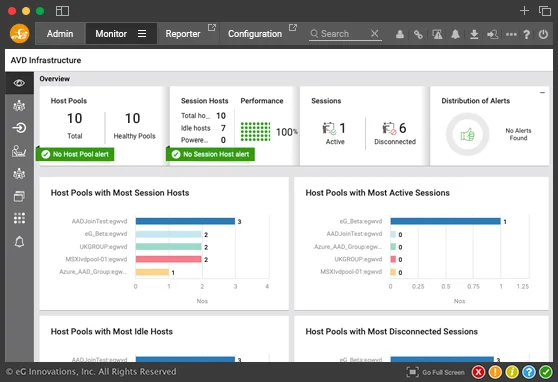
Task: Add a new tab with plus icon
Action: 524,10
